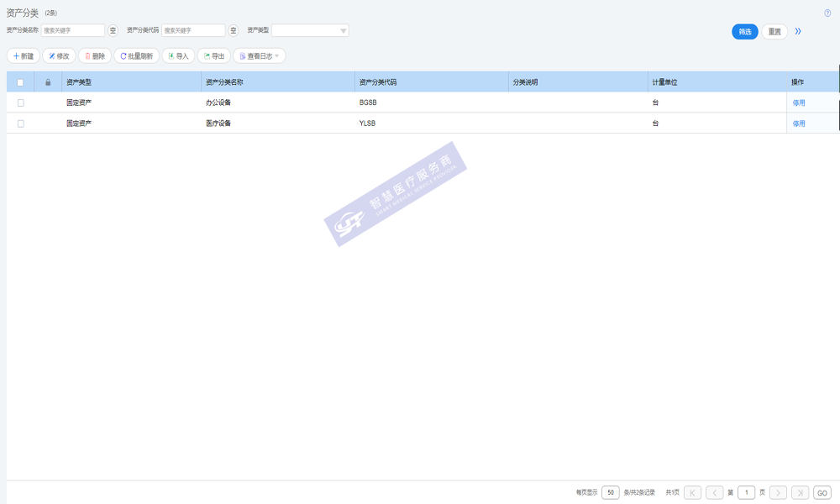
Task: Click 批量刷新 to batch refresh
Action: 136,56
